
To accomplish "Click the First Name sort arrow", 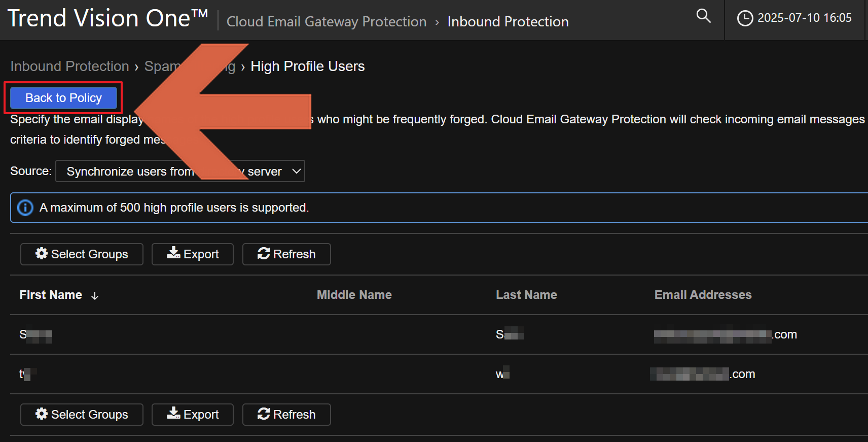I will point(95,296).
